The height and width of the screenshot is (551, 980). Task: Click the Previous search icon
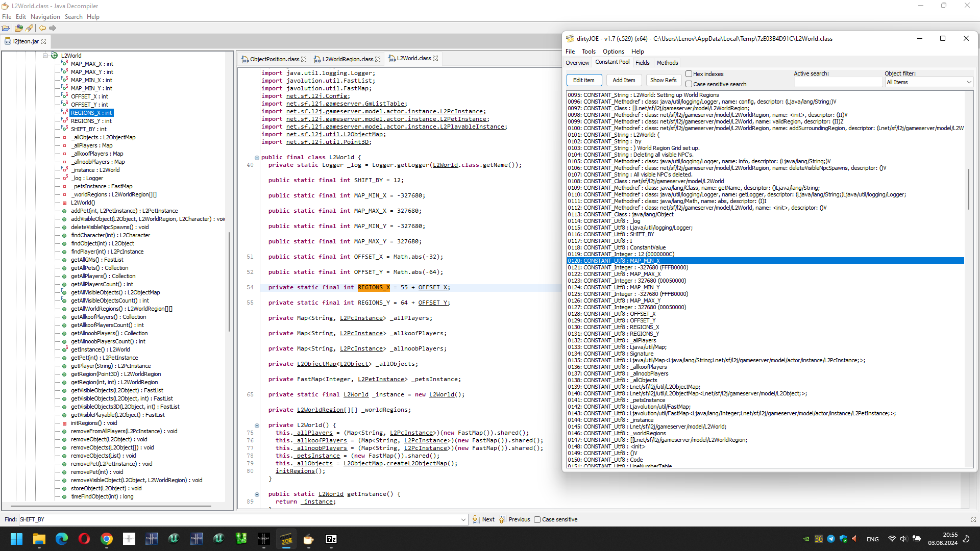click(x=502, y=519)
